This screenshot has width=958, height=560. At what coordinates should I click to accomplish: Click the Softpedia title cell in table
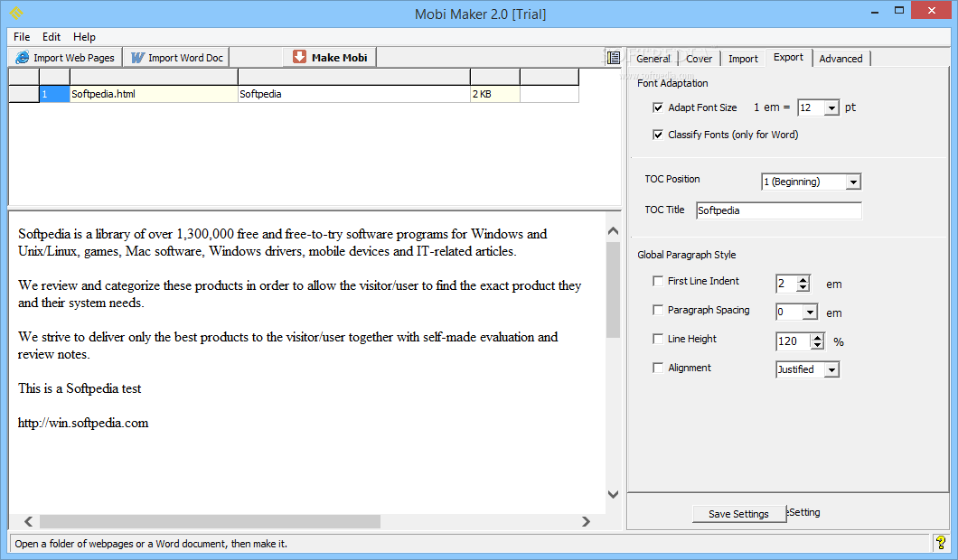pyautogui.click(x=354, y=94)
